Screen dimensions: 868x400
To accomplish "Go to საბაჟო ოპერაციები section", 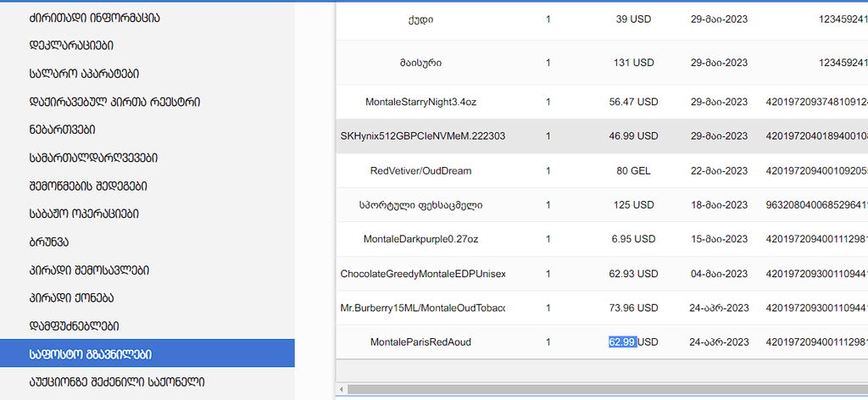I will tap(84, 214).
